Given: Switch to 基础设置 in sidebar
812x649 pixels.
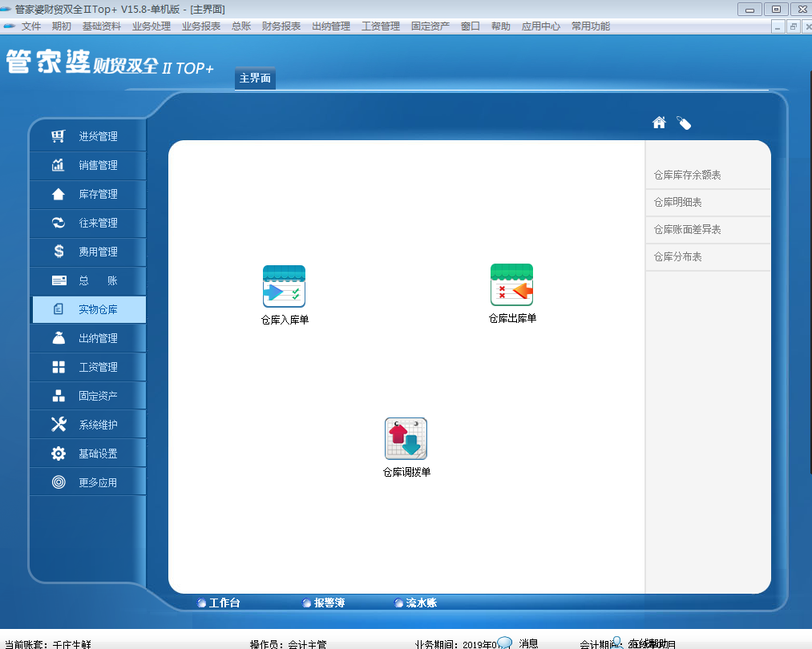Looking at the screenshot, I should click(x=88, y=453).
